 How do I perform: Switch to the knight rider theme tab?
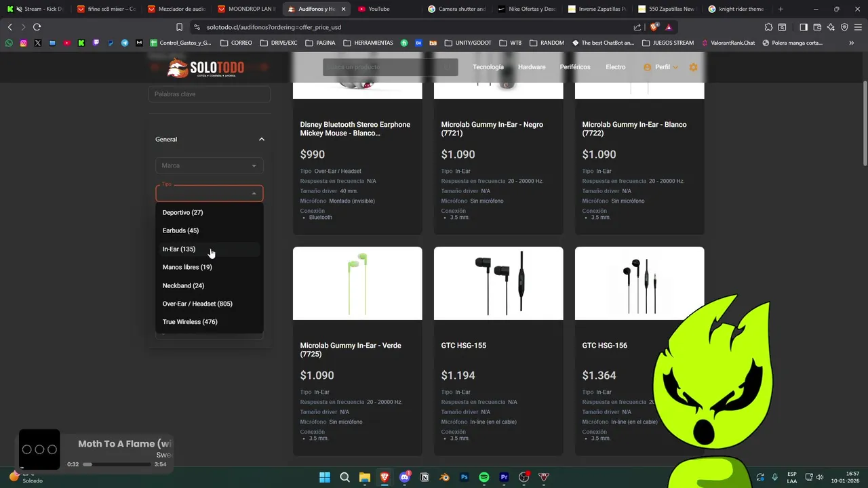click(x=736, y=9)
